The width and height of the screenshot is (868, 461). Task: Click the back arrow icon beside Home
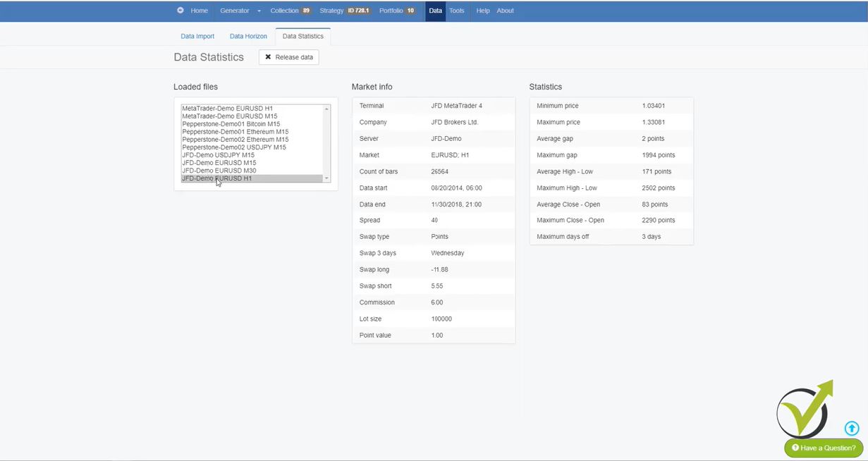coord(181,11)
